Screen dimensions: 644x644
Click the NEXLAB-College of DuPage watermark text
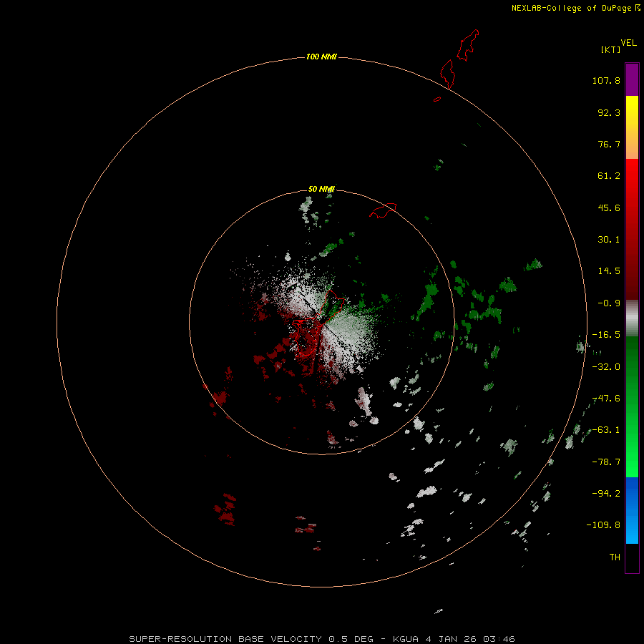click(575, 8)
